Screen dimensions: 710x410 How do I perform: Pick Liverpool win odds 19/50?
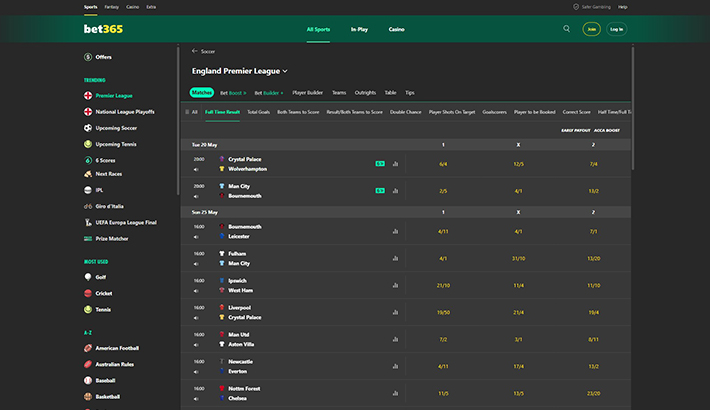click(x=443, y=312)
